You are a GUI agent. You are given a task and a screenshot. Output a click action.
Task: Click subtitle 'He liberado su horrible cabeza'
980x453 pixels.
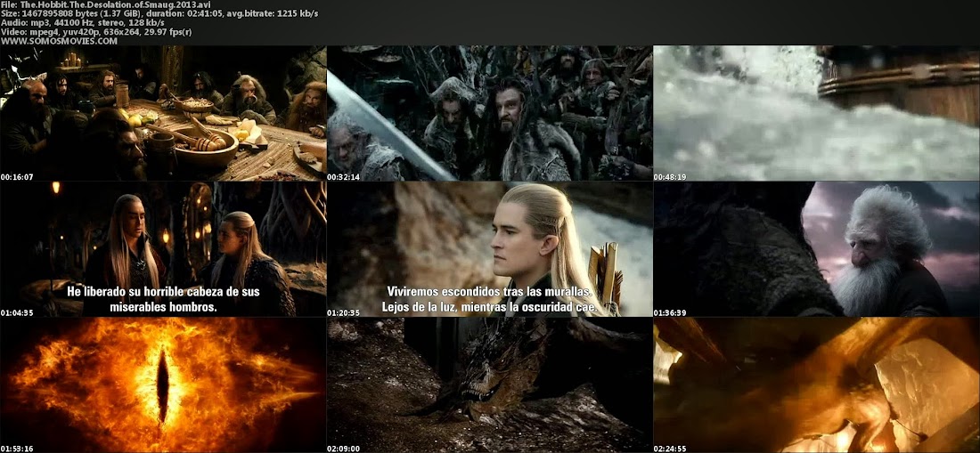(163, 291)
